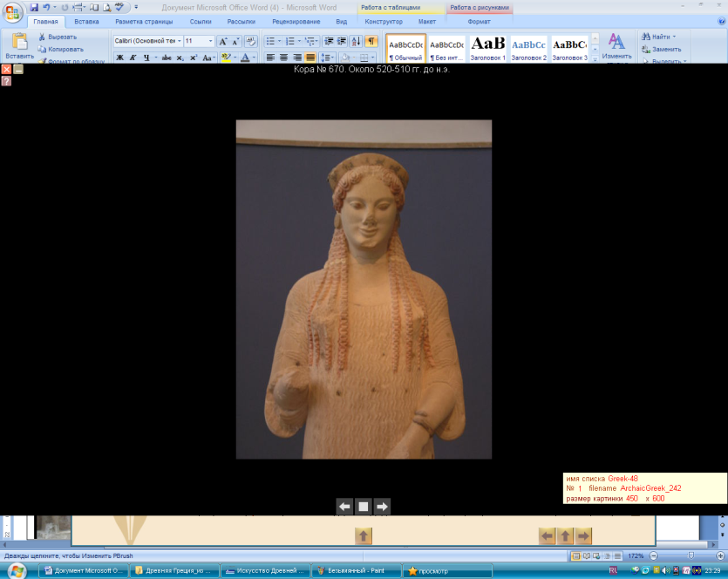The width and height of the screenshot is (728, 579).
Task: Expand the styles gallery with the More arrow
Action: point(595,58)
